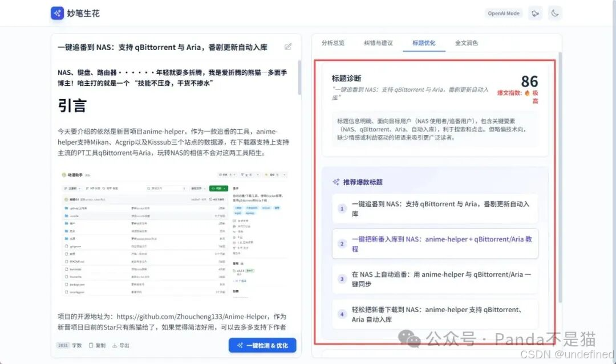The width and height of the screenshot is (616, 364).
Task: Click the 一键检测 & 优化 button
Action: (262, 345)
